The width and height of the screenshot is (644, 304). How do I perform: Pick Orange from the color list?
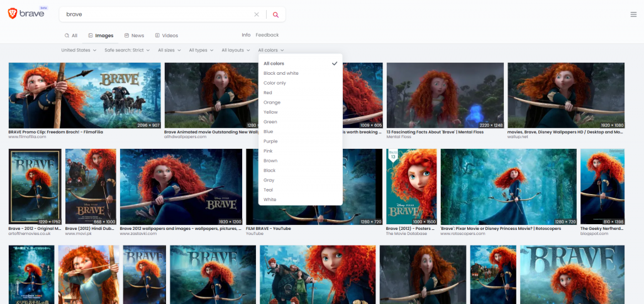(x=272, y=102)
